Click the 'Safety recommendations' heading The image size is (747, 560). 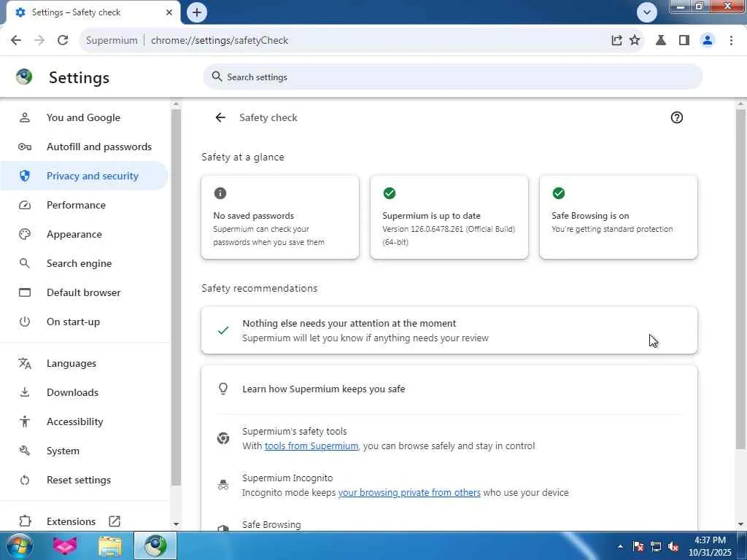(x=260, y=288)
